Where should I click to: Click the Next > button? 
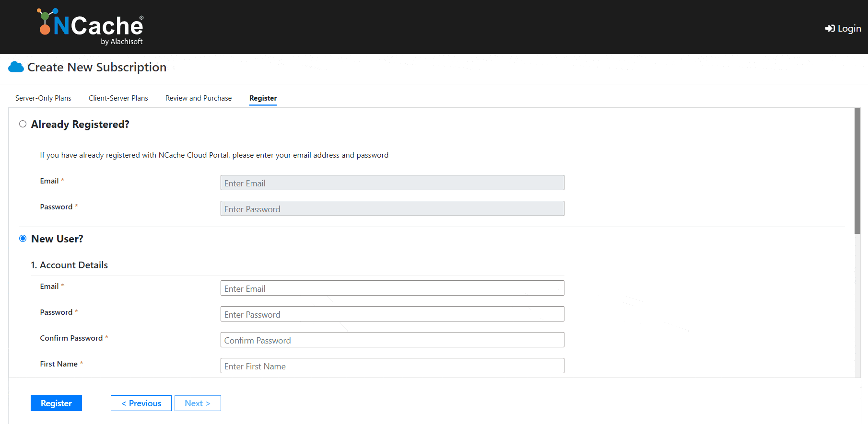click(x=198, y=403)
